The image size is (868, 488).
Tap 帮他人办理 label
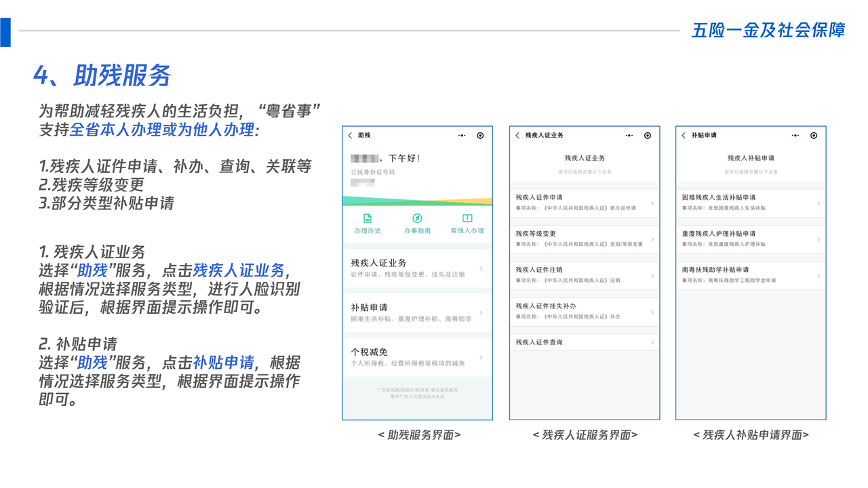point(467,231)
